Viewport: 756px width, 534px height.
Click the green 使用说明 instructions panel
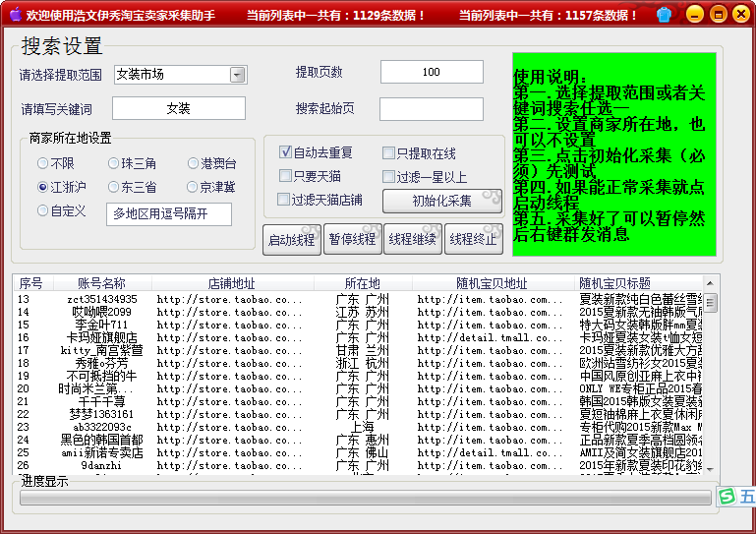(614, 154)
